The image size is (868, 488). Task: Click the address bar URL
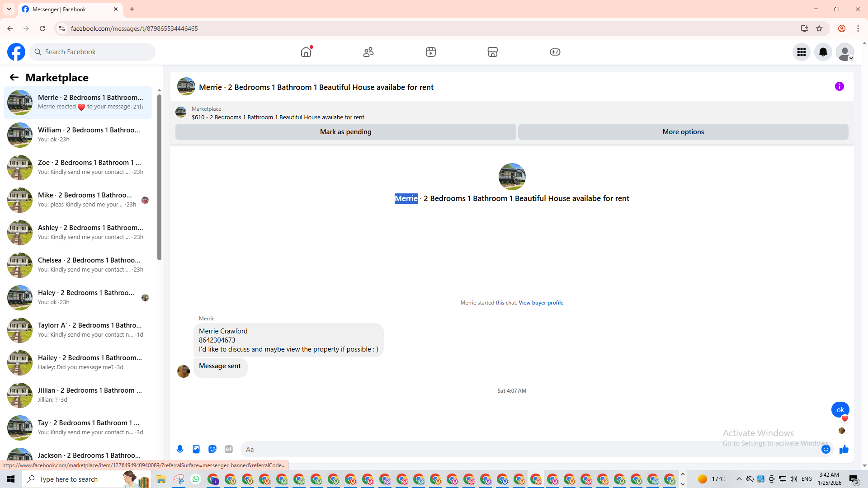tap(134, 28)
